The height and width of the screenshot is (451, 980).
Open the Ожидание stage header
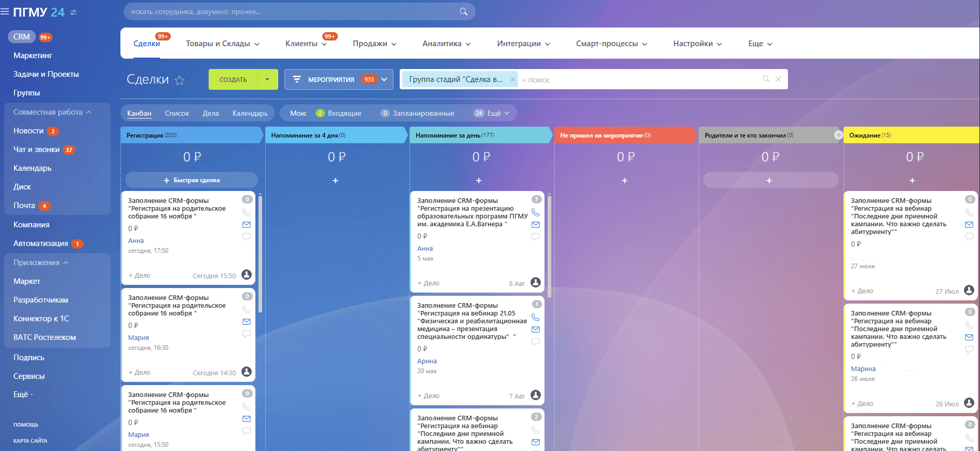pos(911,135)
